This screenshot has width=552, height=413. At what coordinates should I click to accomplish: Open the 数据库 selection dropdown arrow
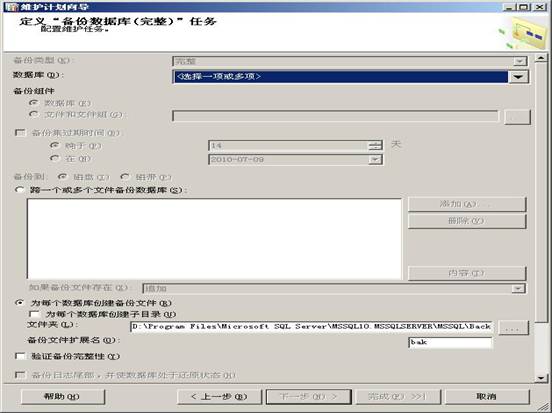click(x=519, y=77)
